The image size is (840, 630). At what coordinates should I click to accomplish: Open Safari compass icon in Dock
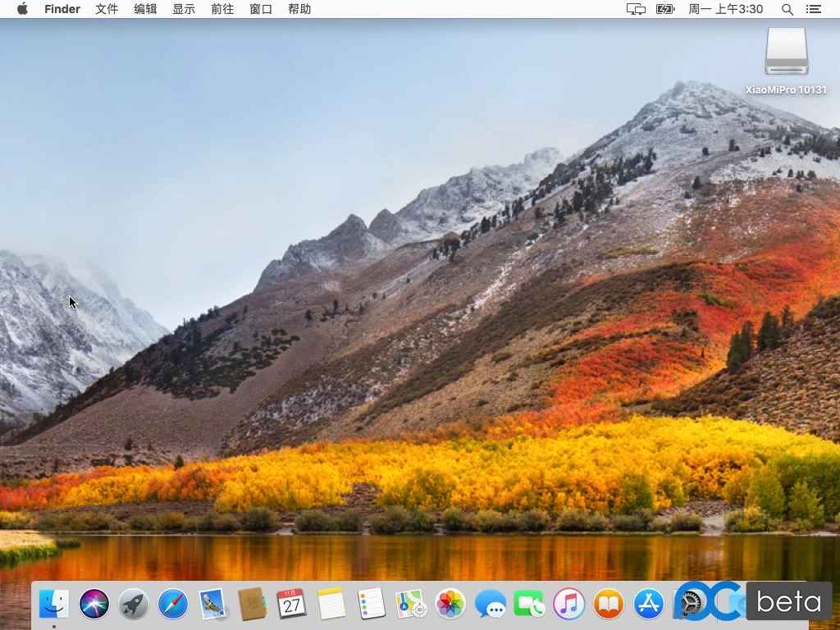pyautogui.click(x=173, y=604)
